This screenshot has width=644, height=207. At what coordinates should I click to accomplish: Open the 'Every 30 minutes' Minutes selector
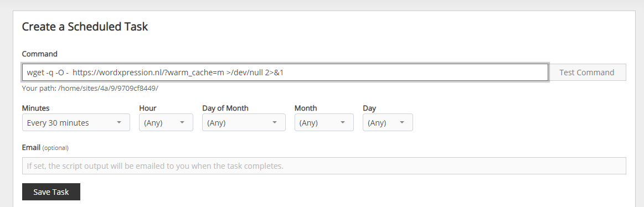pyautogui.click(x=76, y=122)
